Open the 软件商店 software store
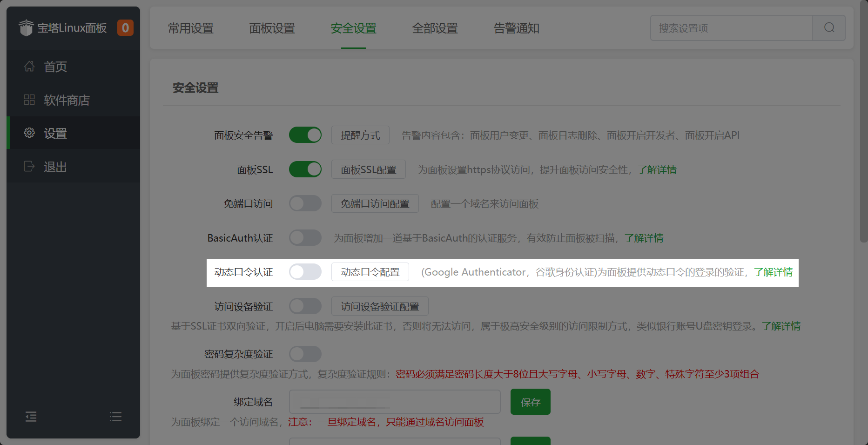This screenshot has width=868, height=445. click(67, 100)
